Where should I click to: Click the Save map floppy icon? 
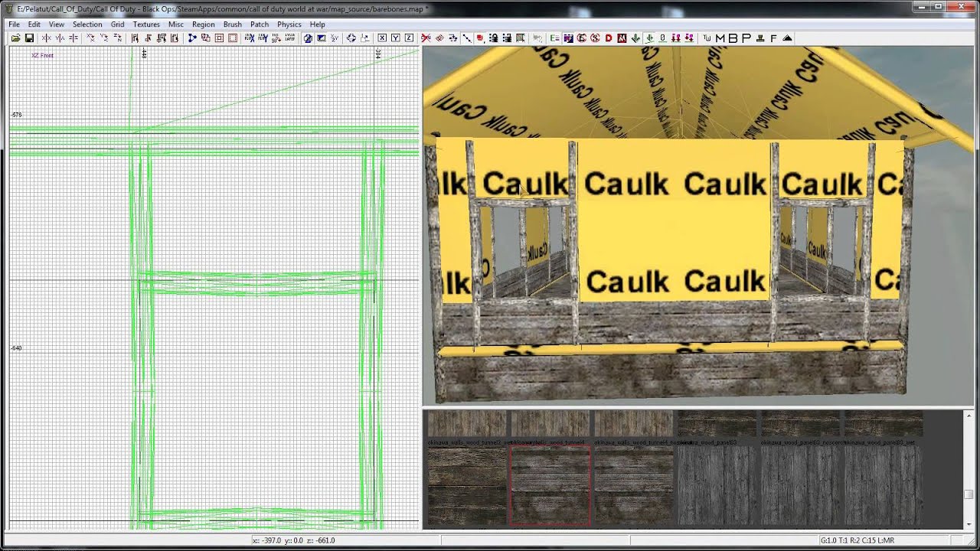click(29, 37)
